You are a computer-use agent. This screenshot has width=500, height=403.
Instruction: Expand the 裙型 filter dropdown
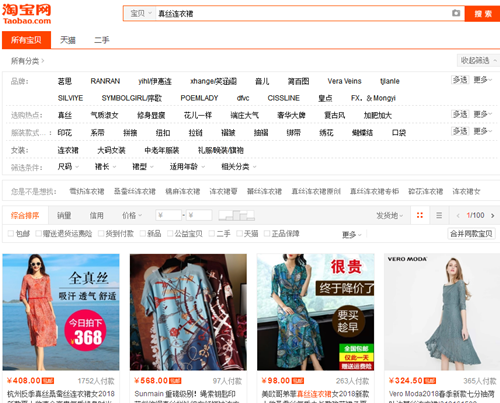(x=143, y=167)
